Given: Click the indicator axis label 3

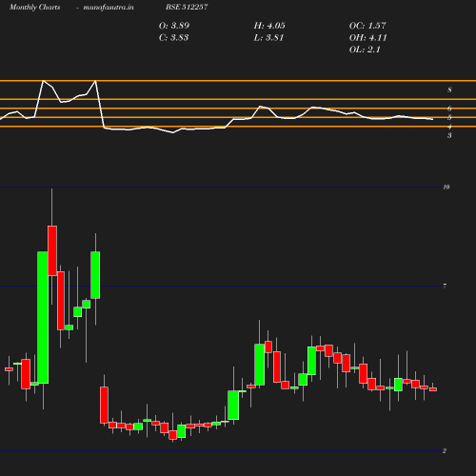Looking at the screenshot, I should 449,135.
